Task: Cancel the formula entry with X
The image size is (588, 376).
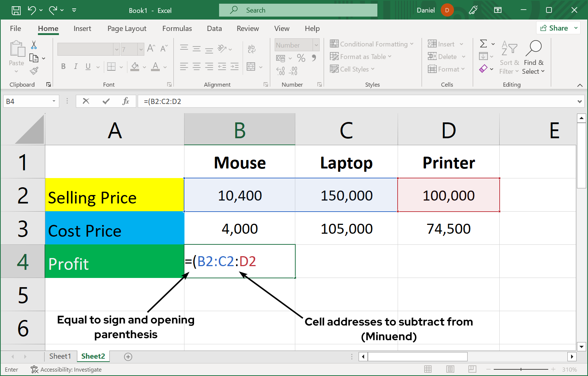Action: pos(86,101)
